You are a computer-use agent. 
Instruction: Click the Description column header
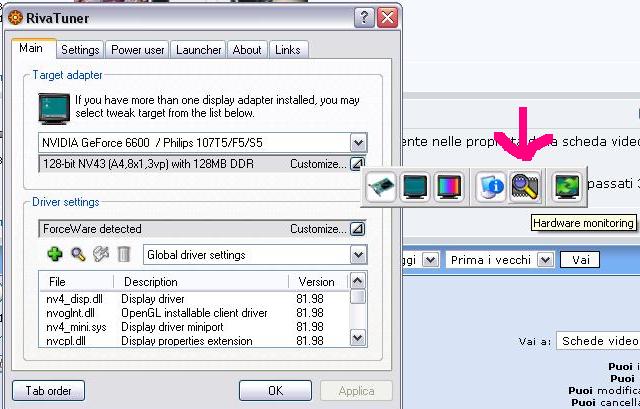(201, 282)
